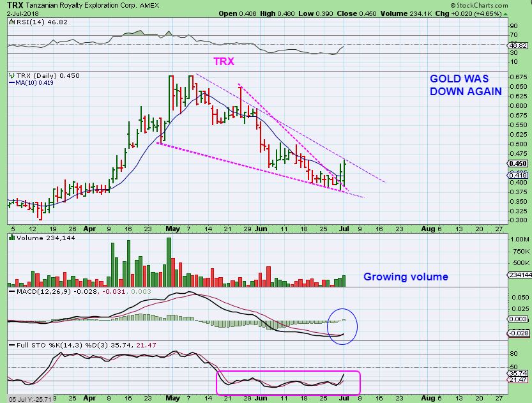
Task: Select the TRX ticker symbol in the header
Action: pyautogui.click(x=15, y=5)
